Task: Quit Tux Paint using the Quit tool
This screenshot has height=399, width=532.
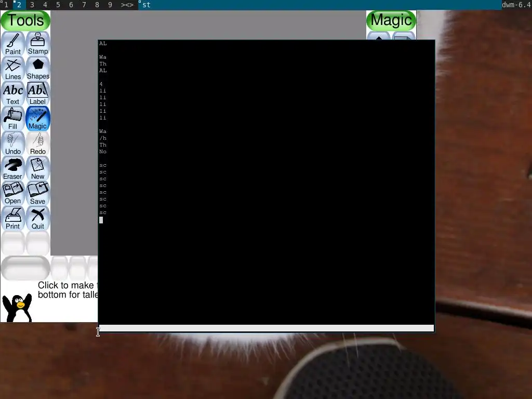Action: point(37,219)
